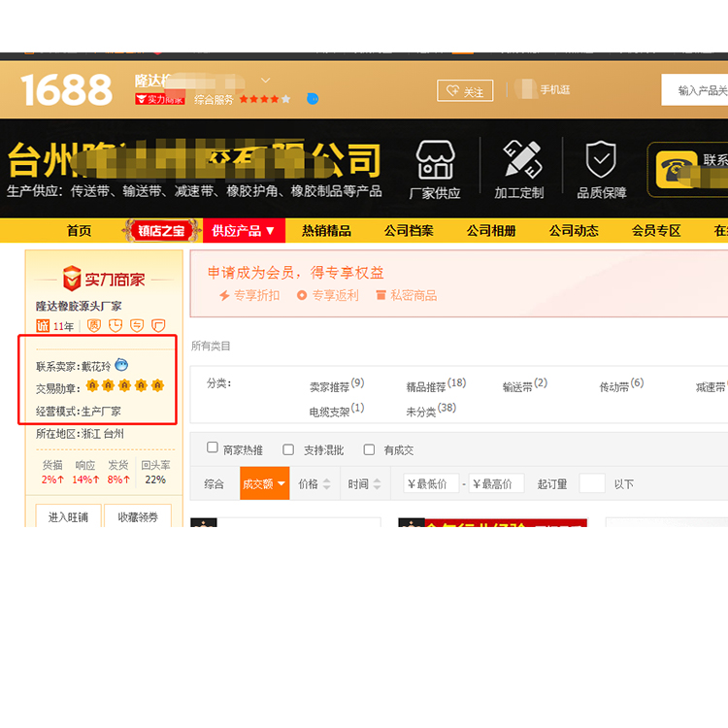Open the 公司档案 tab
This screenshot has width=728, height=728.
tap(409, 231)
